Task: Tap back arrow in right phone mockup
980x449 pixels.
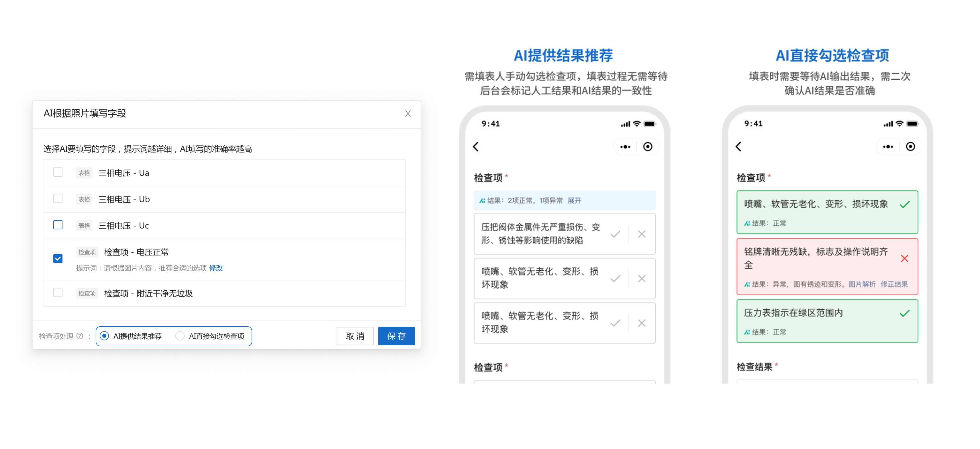Action: pyautogui.click(x=738, y=147)
